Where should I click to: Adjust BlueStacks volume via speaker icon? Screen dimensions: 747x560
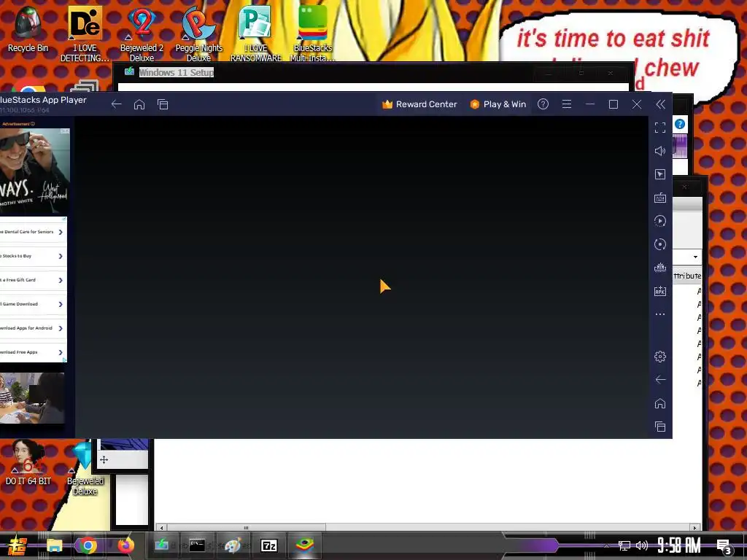click(x=660, y=151)
